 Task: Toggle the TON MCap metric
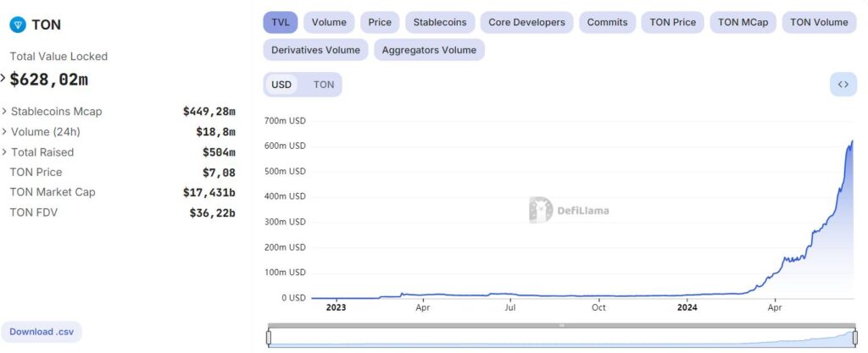[x=743, y=23]
